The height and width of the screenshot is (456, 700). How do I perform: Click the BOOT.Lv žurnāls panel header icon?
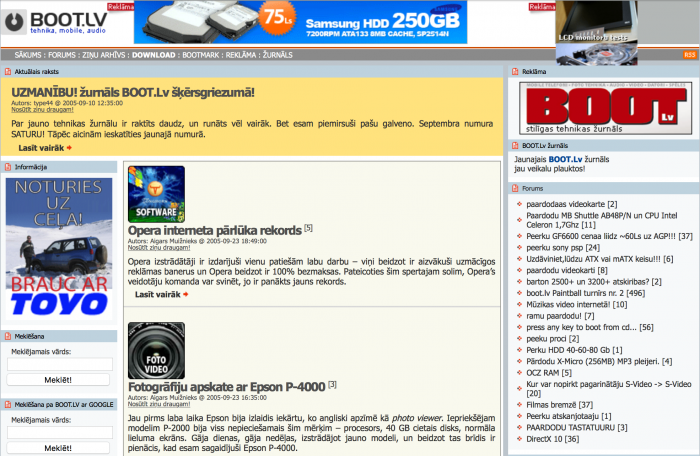tap(515, 146)
